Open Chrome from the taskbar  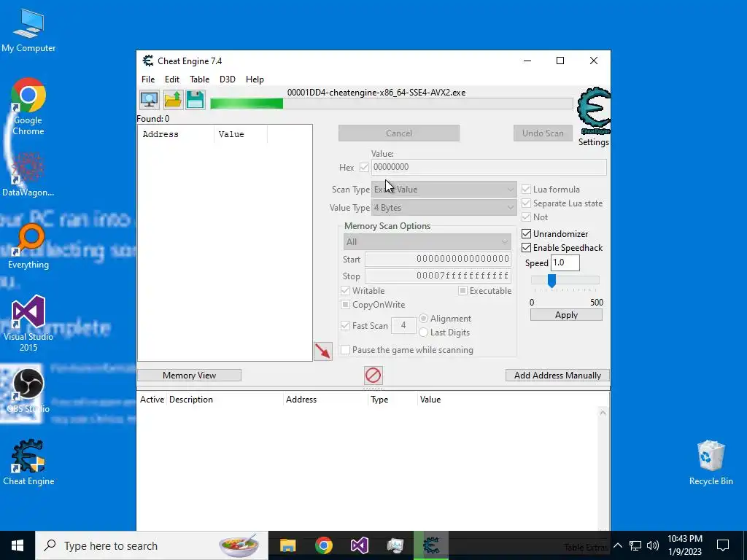(323, 545)
